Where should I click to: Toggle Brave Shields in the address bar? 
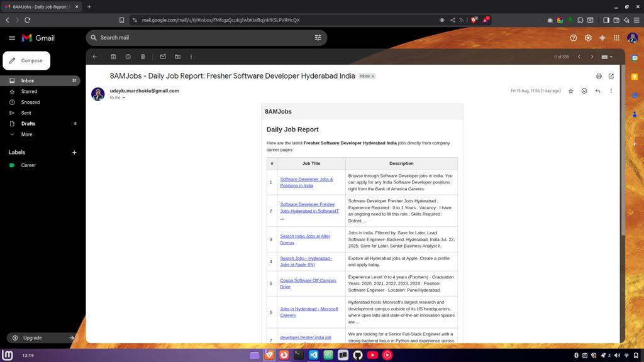pyautogui.click(x=474, y=19)
